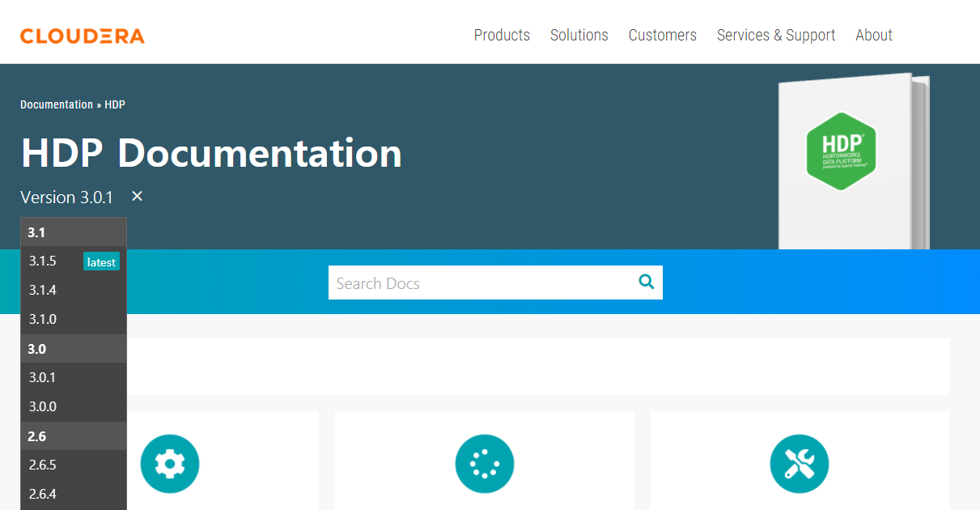Click the Cloudera logo
This screenshot has height=510, width=980.
point(83,36)
